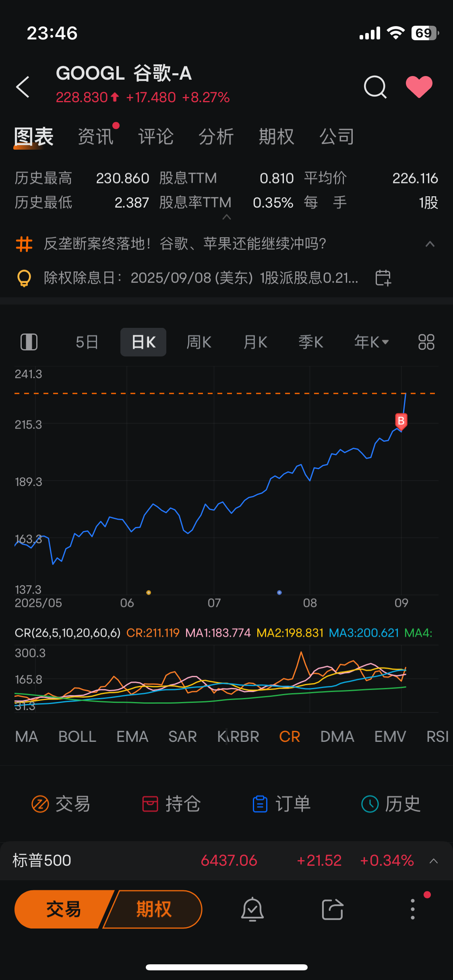Toggle the chart layout split icon
This screenshot has width=453, height=980.
click(29, 342)
